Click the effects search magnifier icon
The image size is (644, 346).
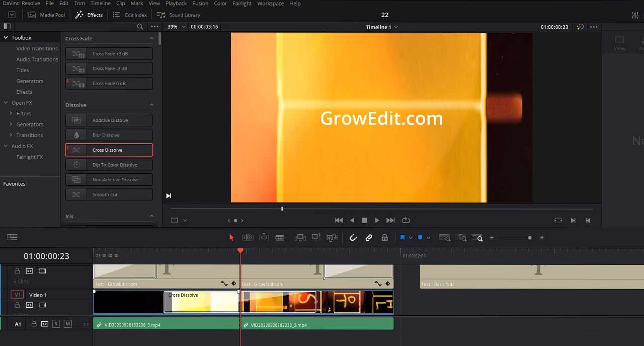pyautogui.click(x=140, y=27)
